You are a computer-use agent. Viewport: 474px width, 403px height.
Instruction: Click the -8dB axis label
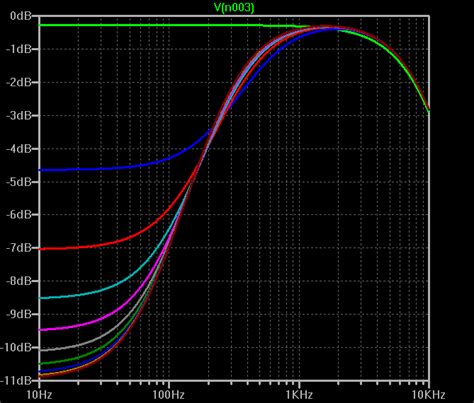(x=19, y=281)
